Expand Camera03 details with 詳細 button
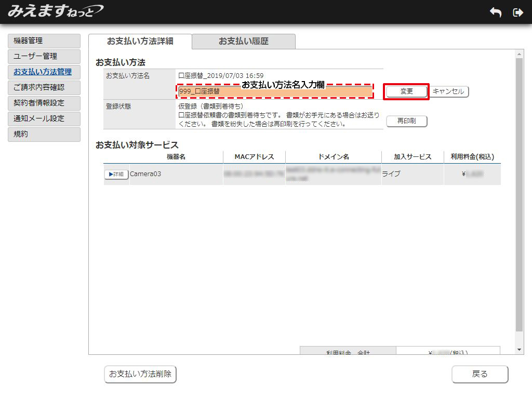This screenshot has width=532, height=399. coord(116,175)
